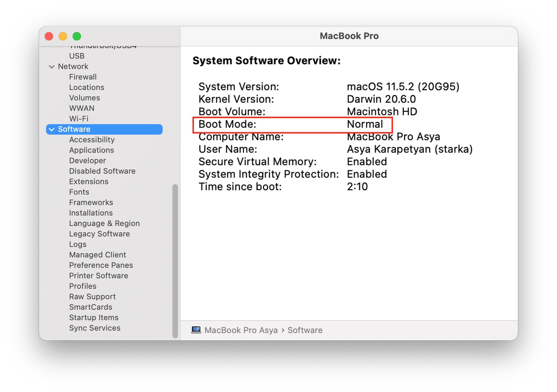
Task: Close the window with red button
Action: tap(49, 36)
